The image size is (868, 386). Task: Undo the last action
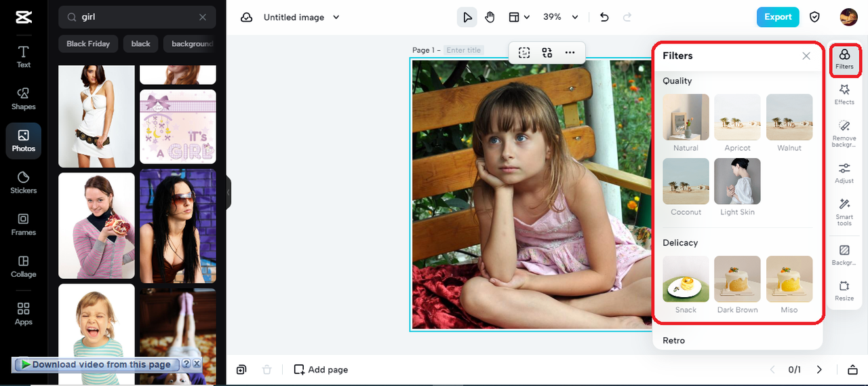click(605, 17)
